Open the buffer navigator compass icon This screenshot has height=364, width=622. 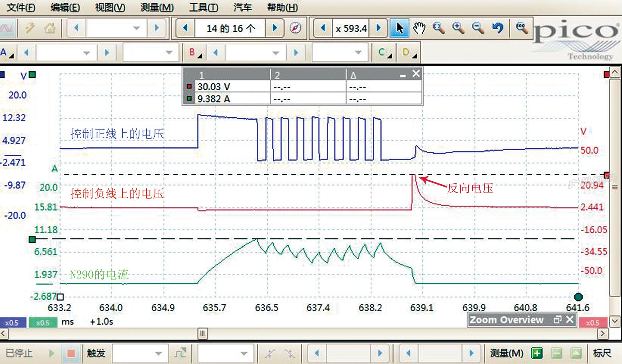(x=295, y=28)
